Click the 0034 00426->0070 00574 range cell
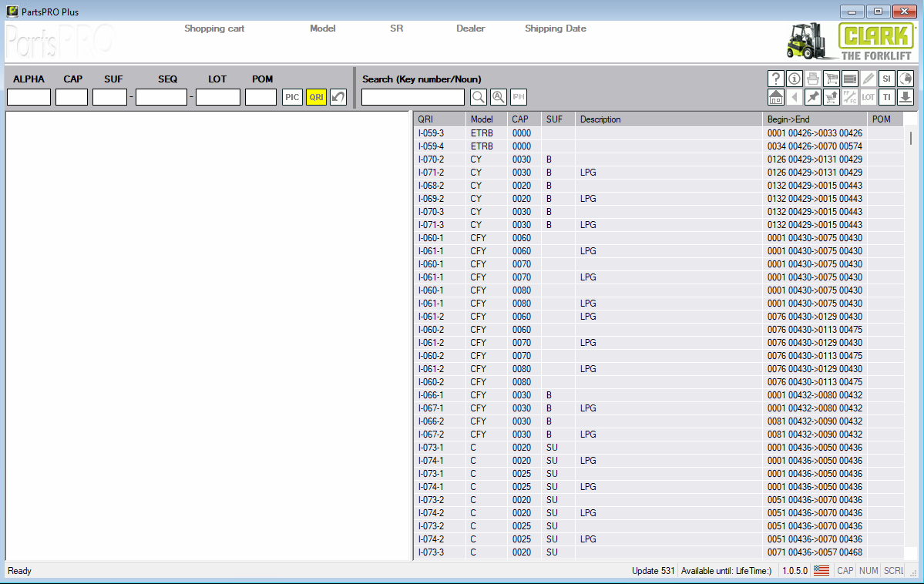The width and height of the screenshot is (924, 584). coord(815,146)
